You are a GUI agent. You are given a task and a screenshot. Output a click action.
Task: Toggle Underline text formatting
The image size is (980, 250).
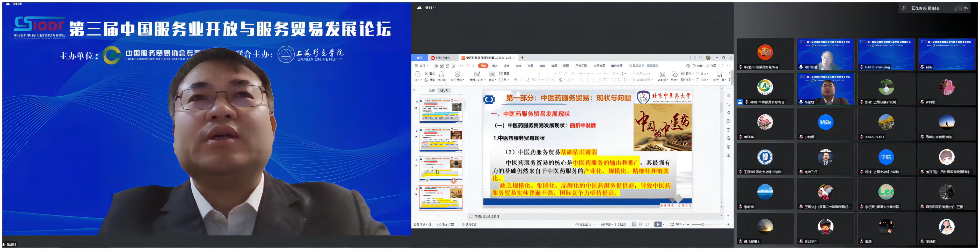pos(527,80)
